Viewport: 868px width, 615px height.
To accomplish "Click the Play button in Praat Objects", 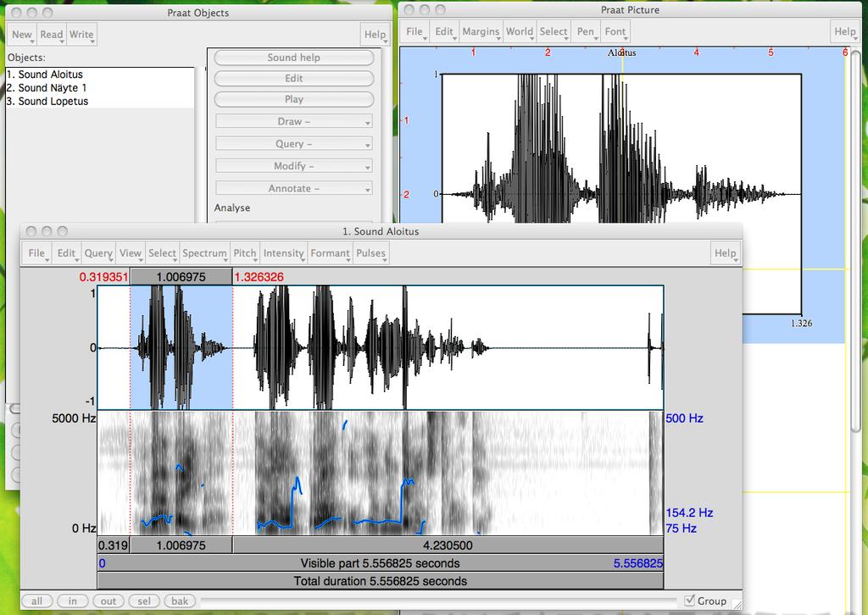I will tap(294, 100).
